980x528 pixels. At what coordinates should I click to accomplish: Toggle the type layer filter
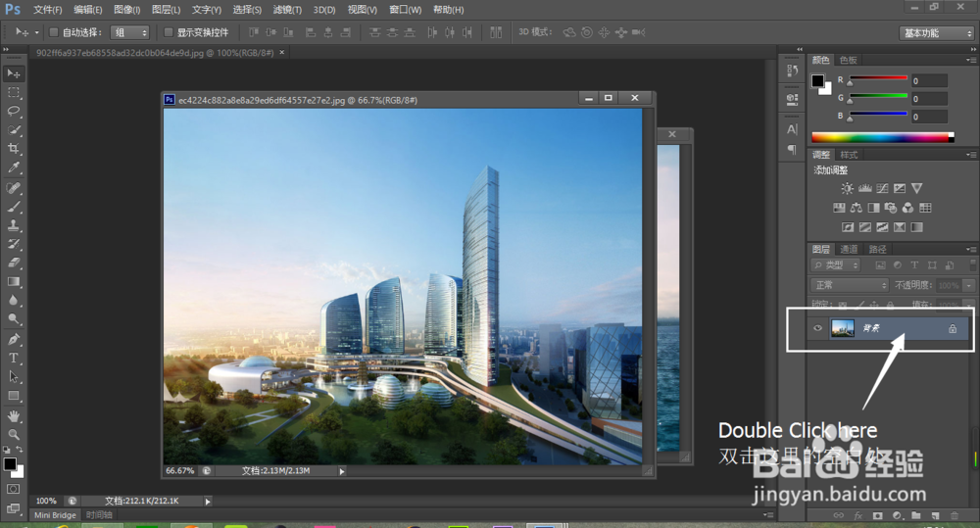914,265
